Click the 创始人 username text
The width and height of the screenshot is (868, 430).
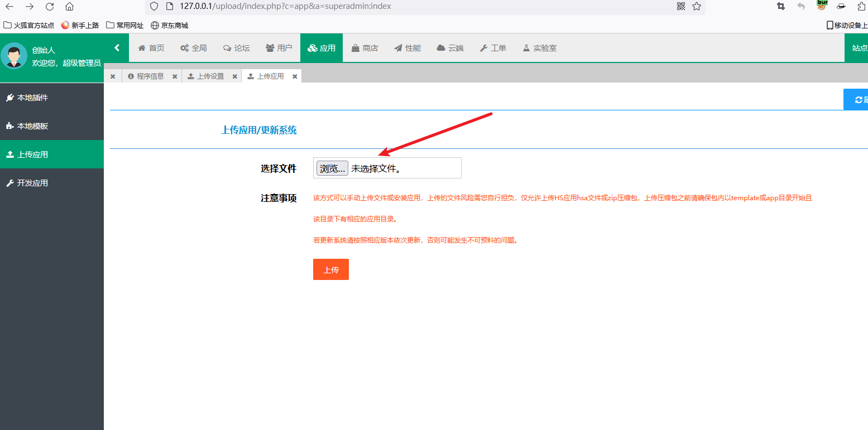[x=44, y=50]
